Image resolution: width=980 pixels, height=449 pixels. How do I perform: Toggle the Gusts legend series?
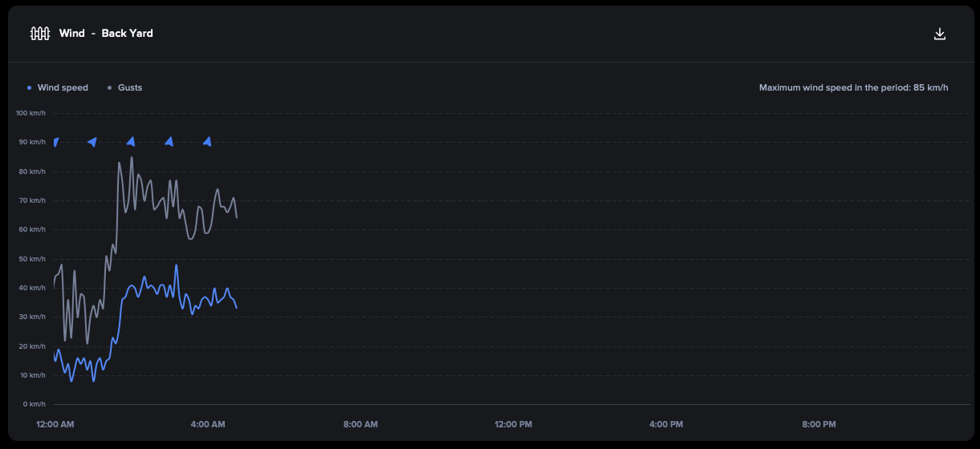coord(124,87)
